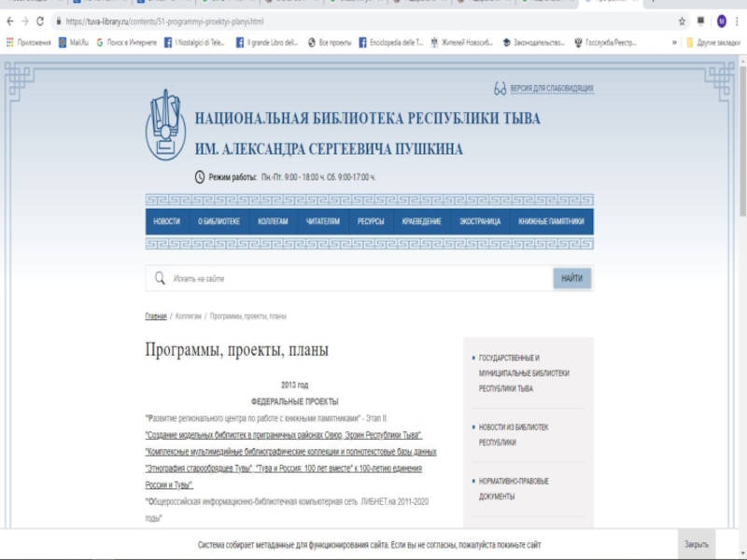Open the Приложения apps grid bookmark

click(29, 43)
